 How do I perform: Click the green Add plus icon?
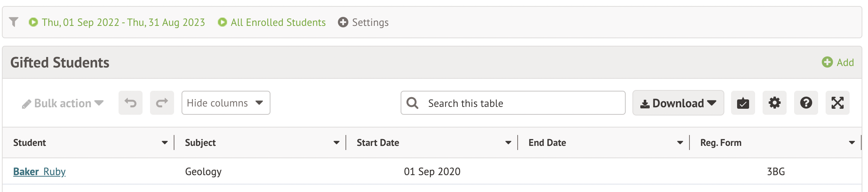click(827, 62)
